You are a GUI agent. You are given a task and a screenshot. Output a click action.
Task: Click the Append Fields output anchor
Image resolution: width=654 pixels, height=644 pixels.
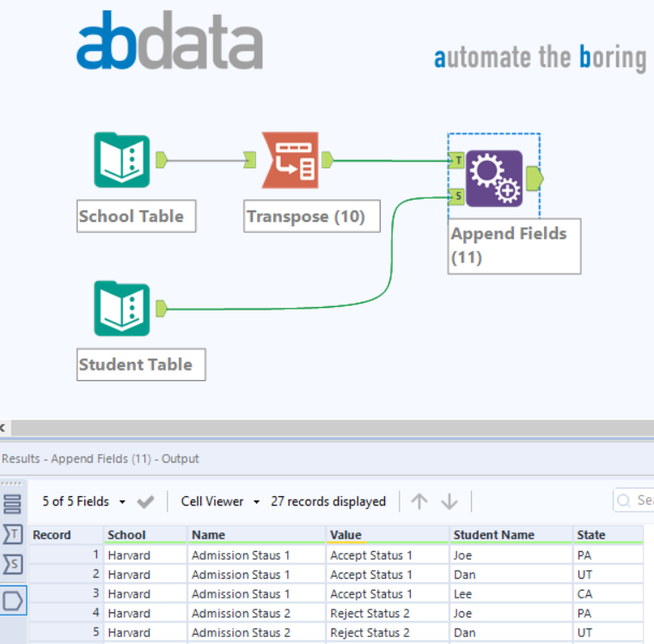(535, 179)
